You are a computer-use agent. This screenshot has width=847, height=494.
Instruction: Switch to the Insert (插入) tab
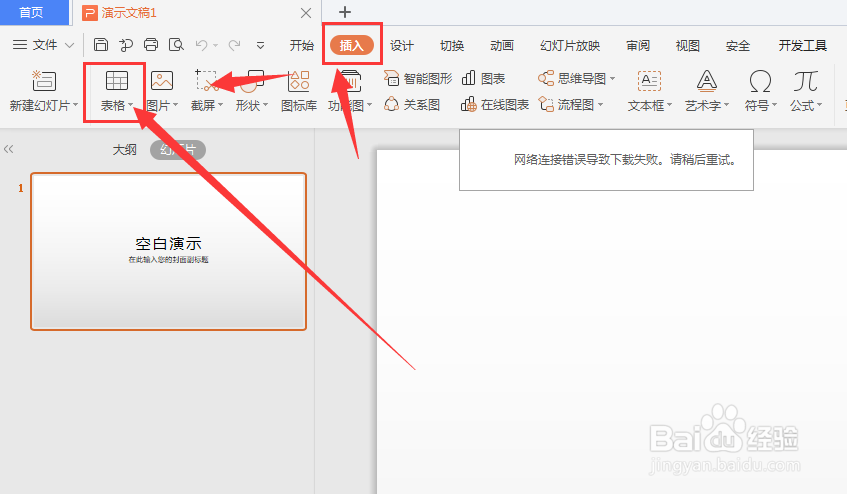tap(352, 45)
